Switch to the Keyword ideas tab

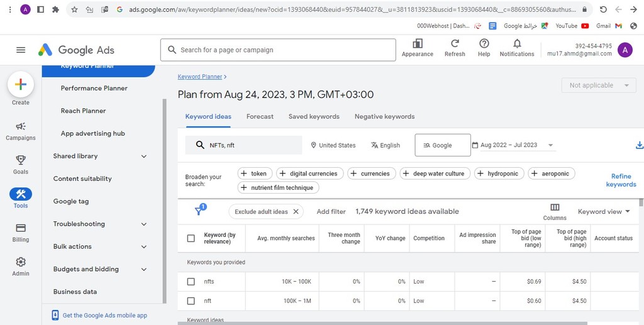coord(208,116)
